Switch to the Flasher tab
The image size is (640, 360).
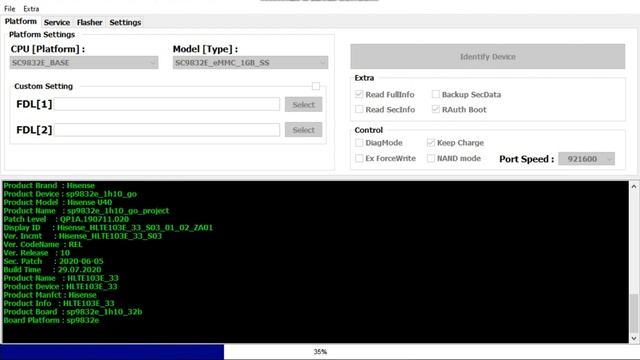[89, 22]
